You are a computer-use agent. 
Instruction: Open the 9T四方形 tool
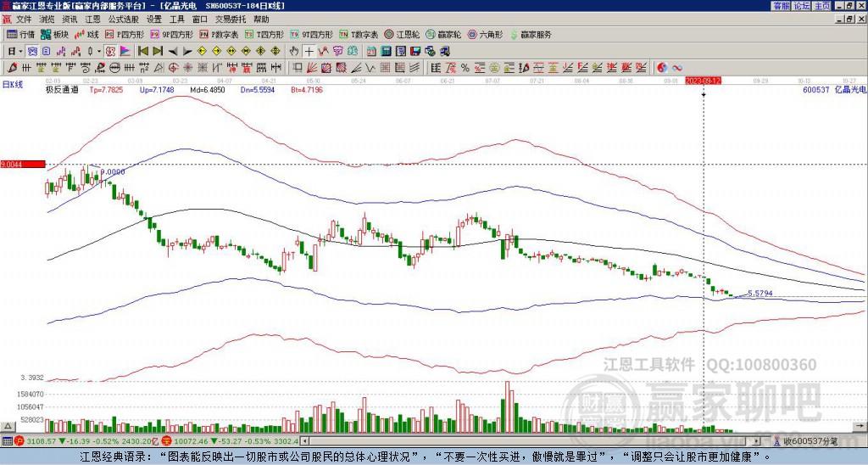312,34
